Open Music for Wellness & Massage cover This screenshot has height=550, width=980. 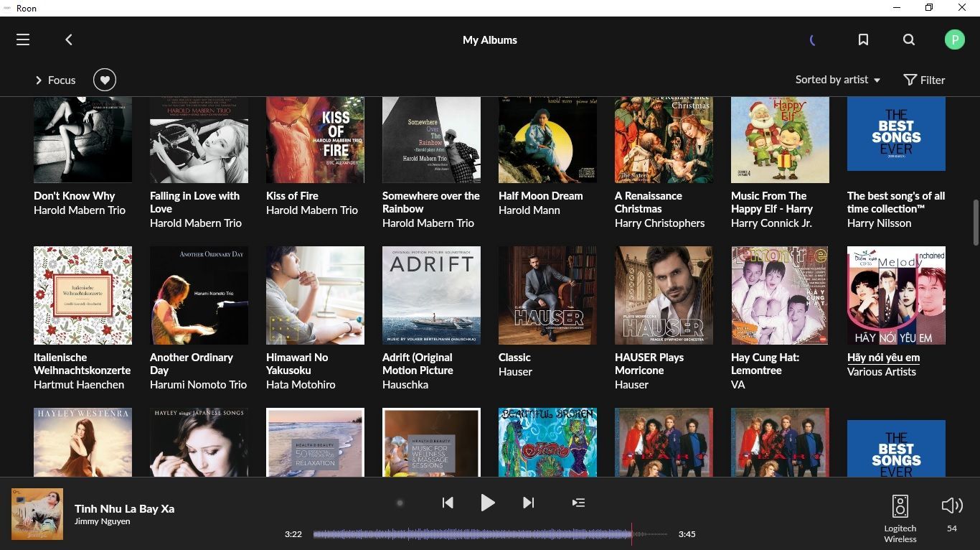431,442
